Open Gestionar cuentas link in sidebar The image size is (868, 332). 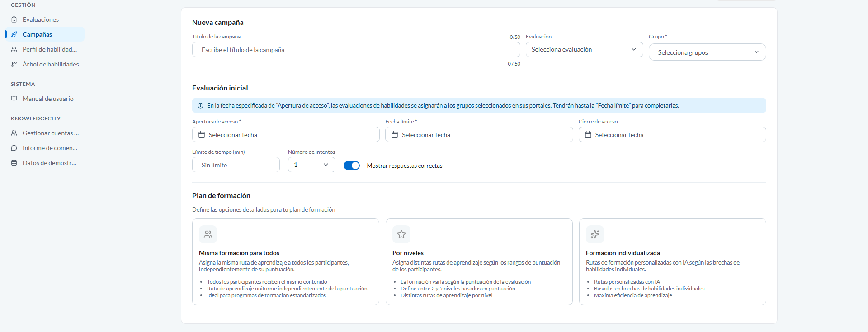pyautogui.click(x=45, y=133)
